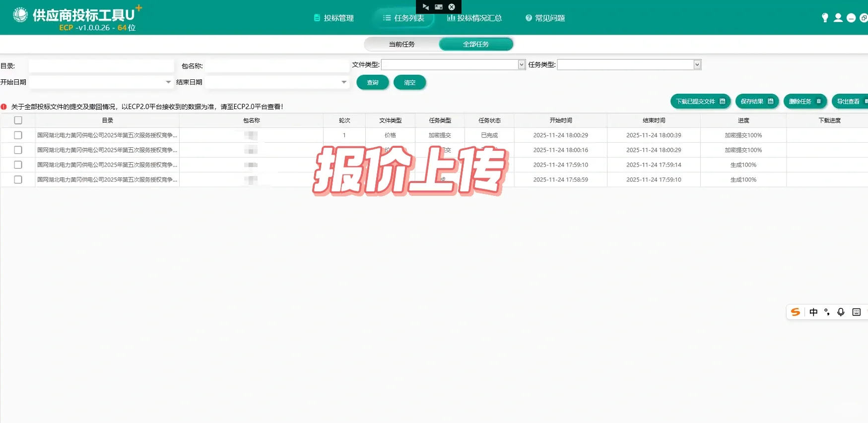Expand the 结束日期 date picker arrow

[x=344, y=82]
